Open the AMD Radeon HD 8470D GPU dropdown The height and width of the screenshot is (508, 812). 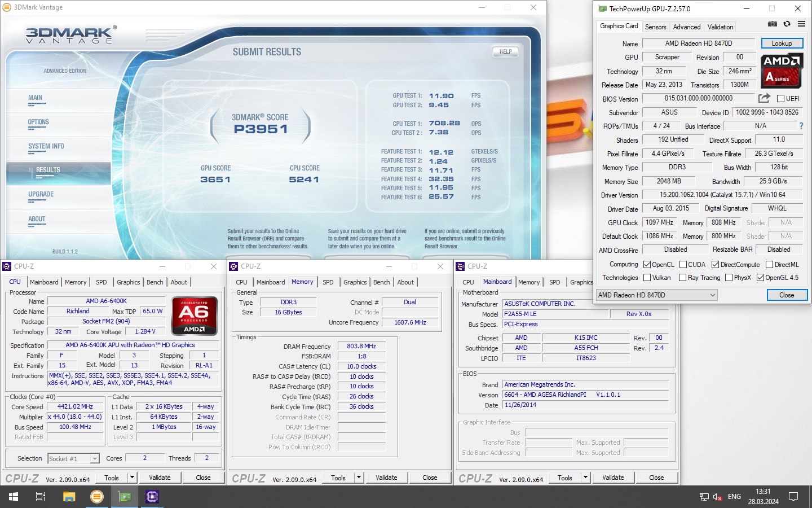pos(656,295)
